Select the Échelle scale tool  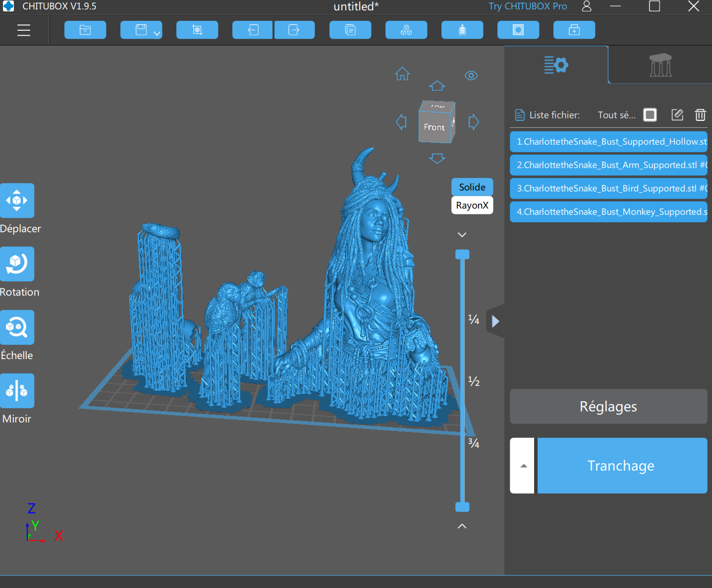pos(17,327)
